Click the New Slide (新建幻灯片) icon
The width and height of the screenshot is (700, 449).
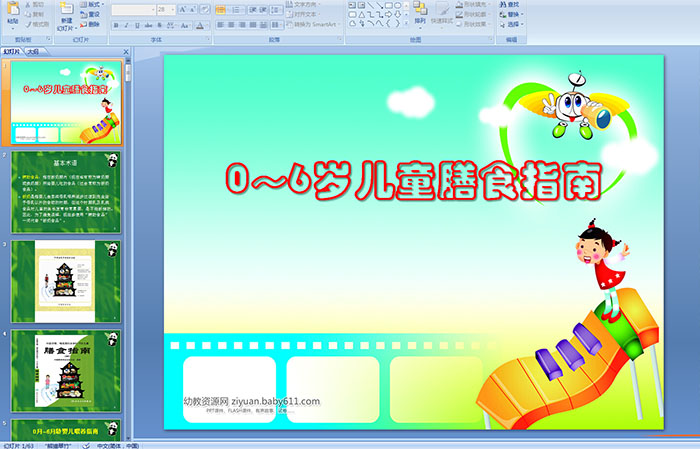click(67, 9)
